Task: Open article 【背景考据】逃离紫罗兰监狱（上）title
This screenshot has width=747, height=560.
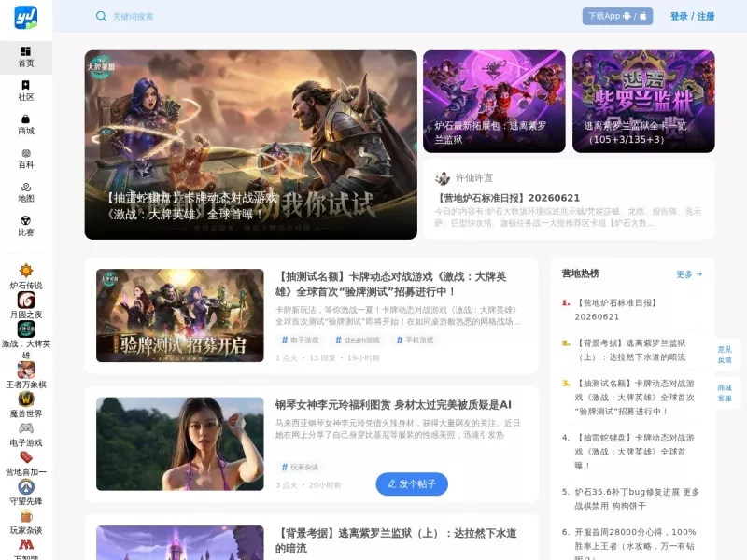Action: tap(396, 540)
